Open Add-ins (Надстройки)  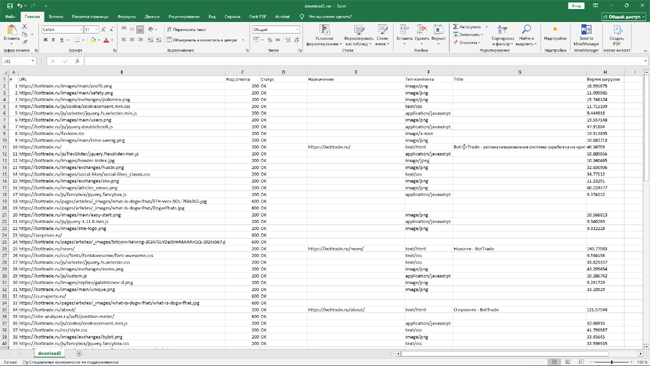555,33
